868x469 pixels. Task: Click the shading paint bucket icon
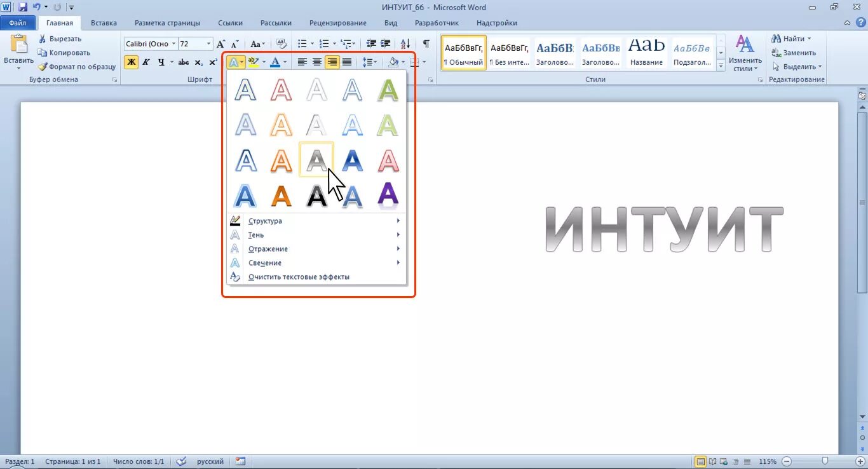(x=393, y=62)
